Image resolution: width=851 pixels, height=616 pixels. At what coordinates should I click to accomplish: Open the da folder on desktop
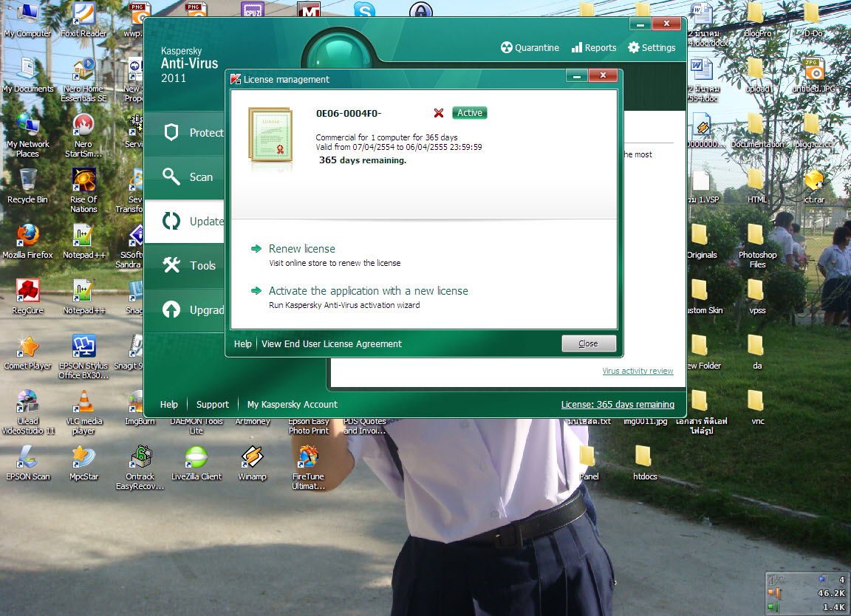[x=757, y=352]
